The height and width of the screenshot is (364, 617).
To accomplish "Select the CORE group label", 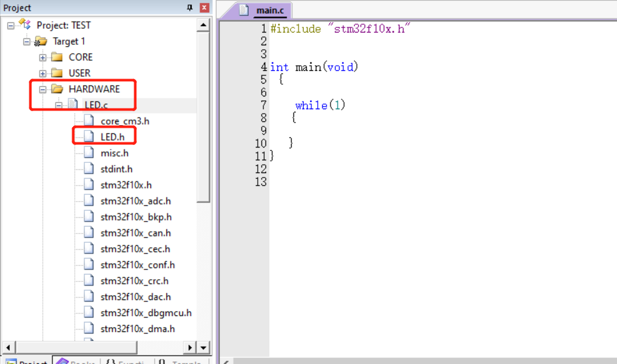I will (x=81, y=57).
